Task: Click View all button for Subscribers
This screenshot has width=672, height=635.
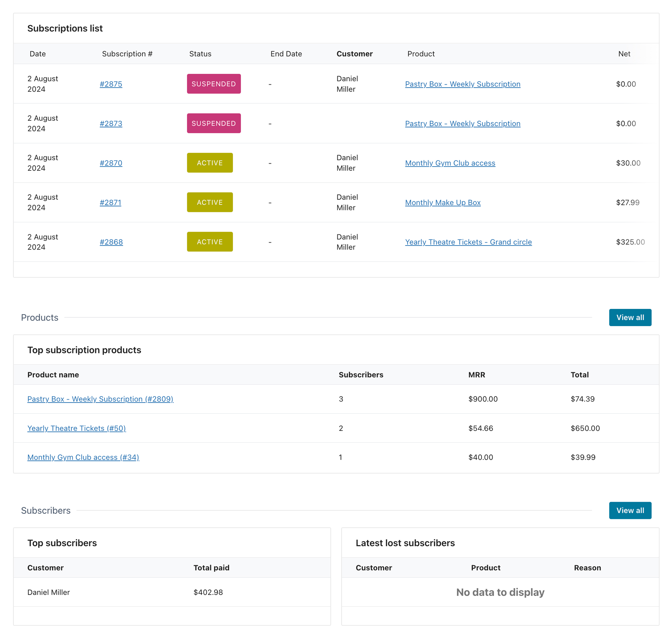Action: click(x=630, y=510)
